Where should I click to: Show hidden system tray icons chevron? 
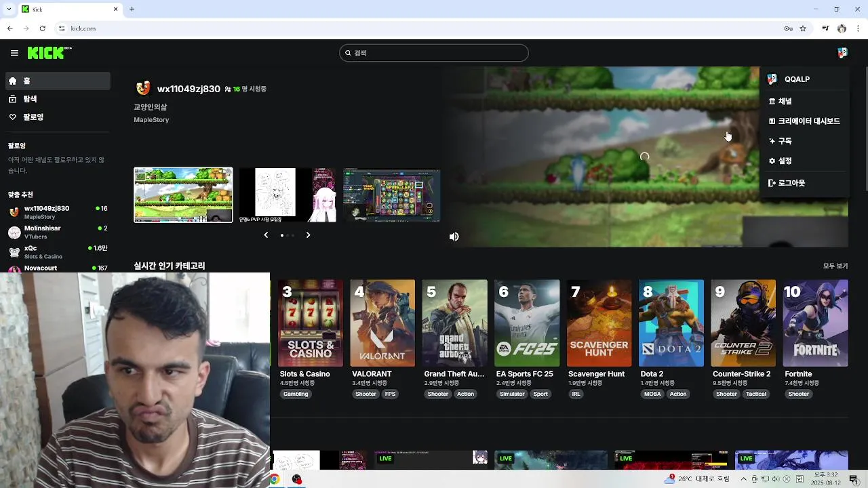click(743, 479)
